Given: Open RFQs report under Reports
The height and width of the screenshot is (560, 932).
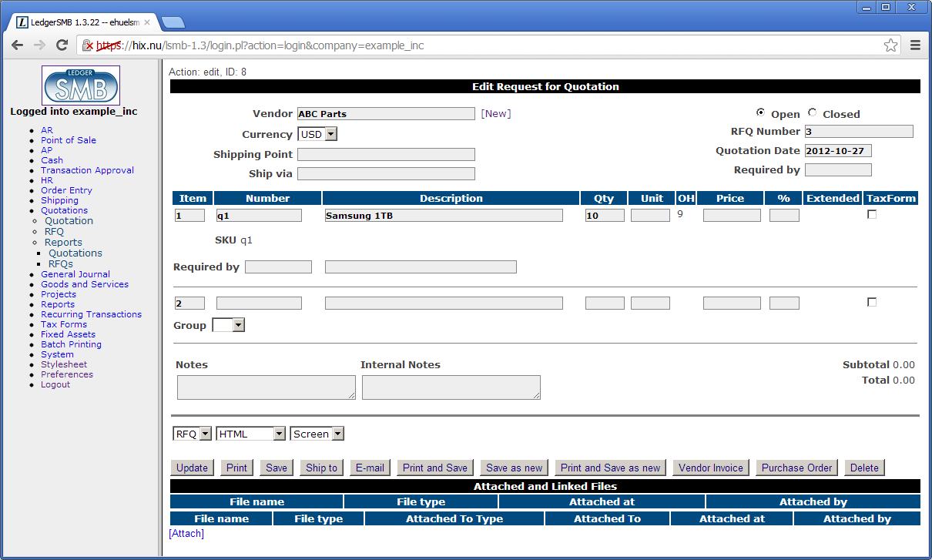Looking at the screenshot, I should (x=61, y=263).
